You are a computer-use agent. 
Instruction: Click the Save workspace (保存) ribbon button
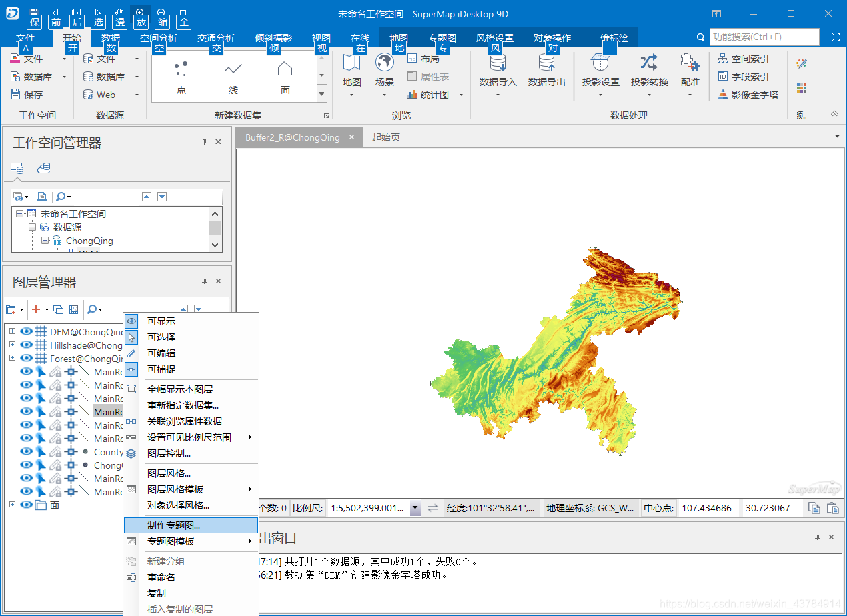point(27,95)
